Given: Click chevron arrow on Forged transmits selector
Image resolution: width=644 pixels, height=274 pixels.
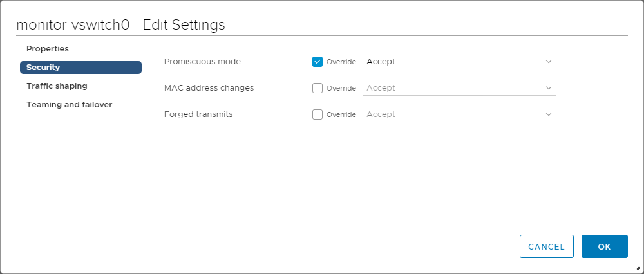Looking at the screenshot, I should (549, 114).
